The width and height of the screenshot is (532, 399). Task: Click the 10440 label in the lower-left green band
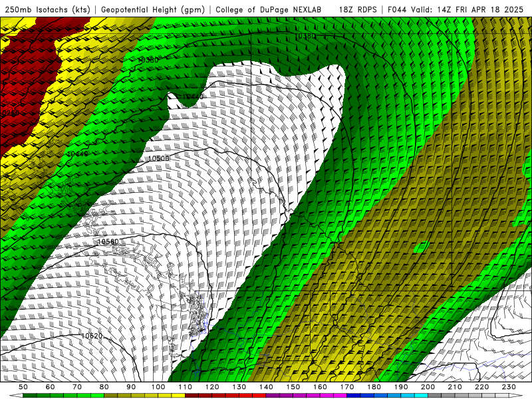78,154
